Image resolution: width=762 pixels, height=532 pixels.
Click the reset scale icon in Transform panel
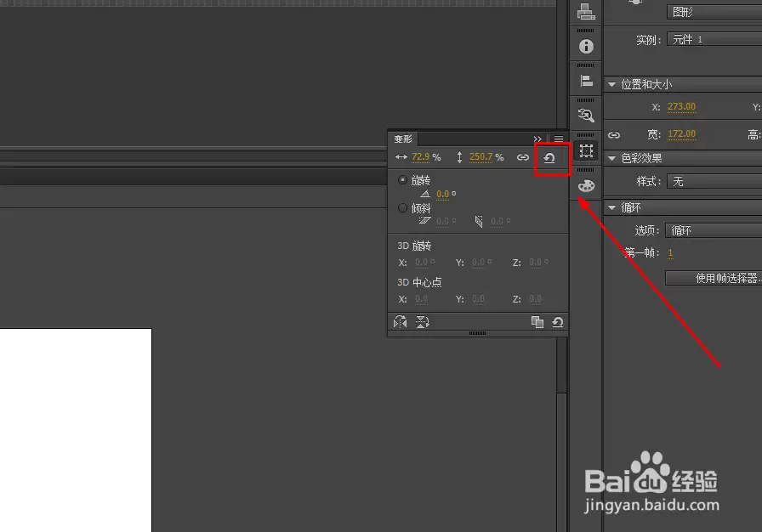(x=549, y=158)
